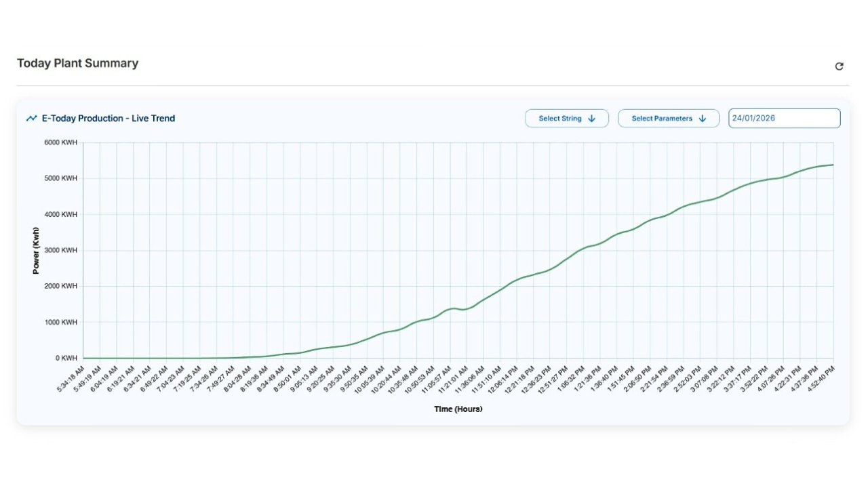This screenshot has height=488, width=868.
Task: Select the E-Today Production - Live Trend title
Action: coord(108,119)
